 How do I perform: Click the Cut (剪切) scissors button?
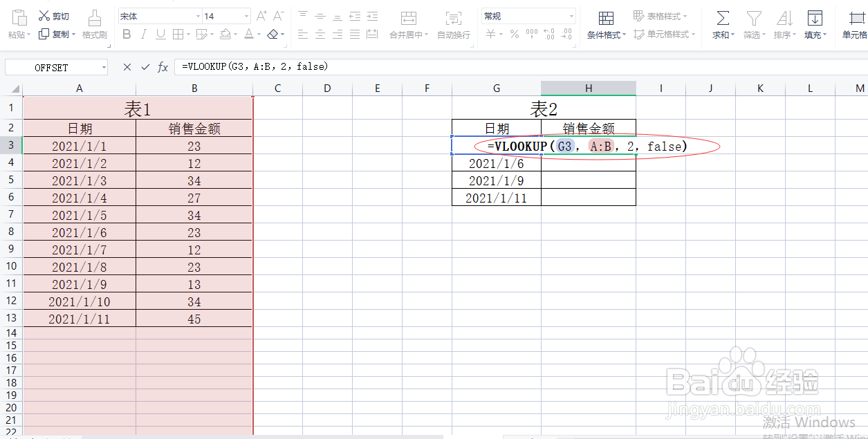click(x=53, y=16)
